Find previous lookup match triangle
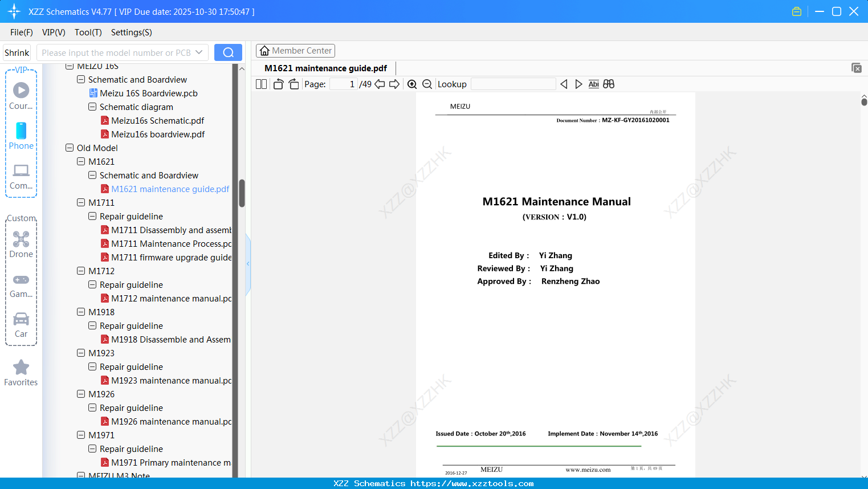Image resolution: width=868 pixels, height=489 pixels. [564, 84]
